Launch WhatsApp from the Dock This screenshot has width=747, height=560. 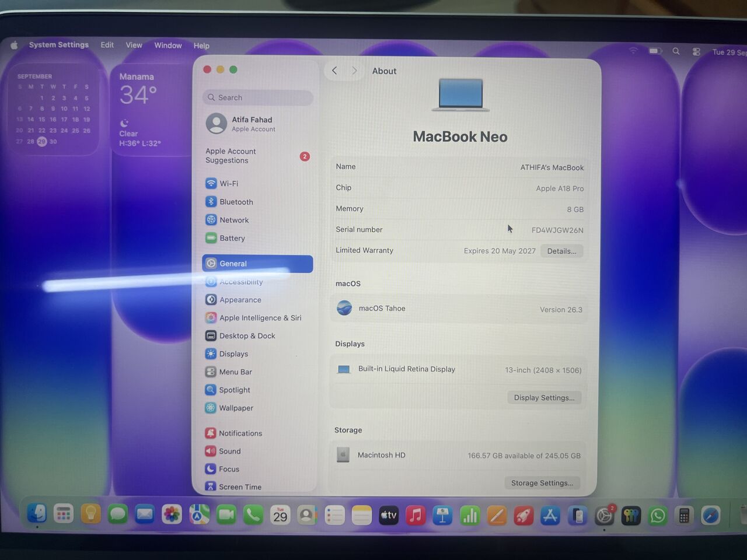pos(658,516)
